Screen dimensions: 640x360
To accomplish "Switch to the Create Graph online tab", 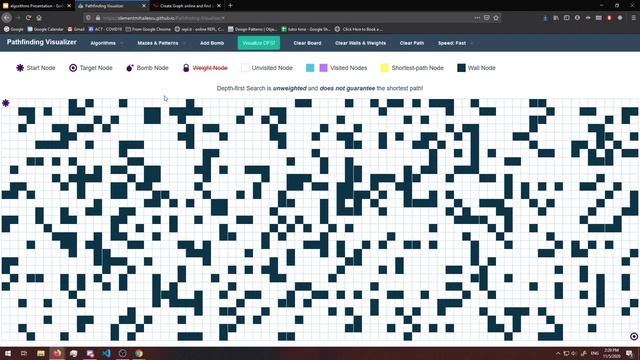I will pos(187,6).
